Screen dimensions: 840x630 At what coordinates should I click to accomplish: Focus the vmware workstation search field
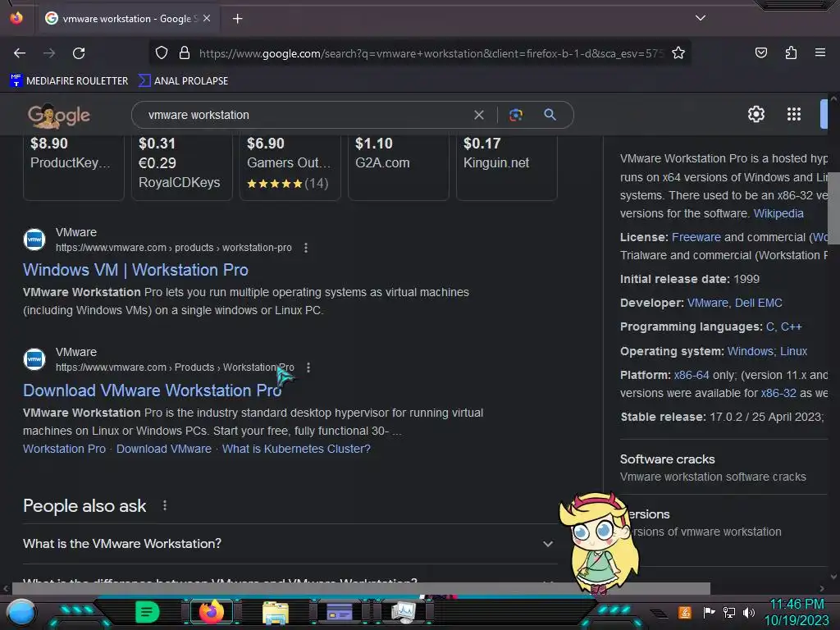click(305, 115)
